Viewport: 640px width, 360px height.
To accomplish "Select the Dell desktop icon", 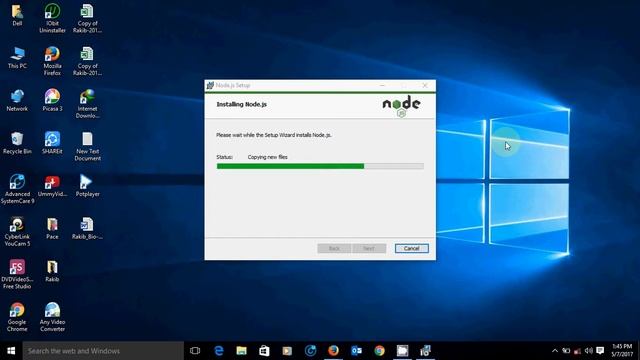I will tap(17, 16).
